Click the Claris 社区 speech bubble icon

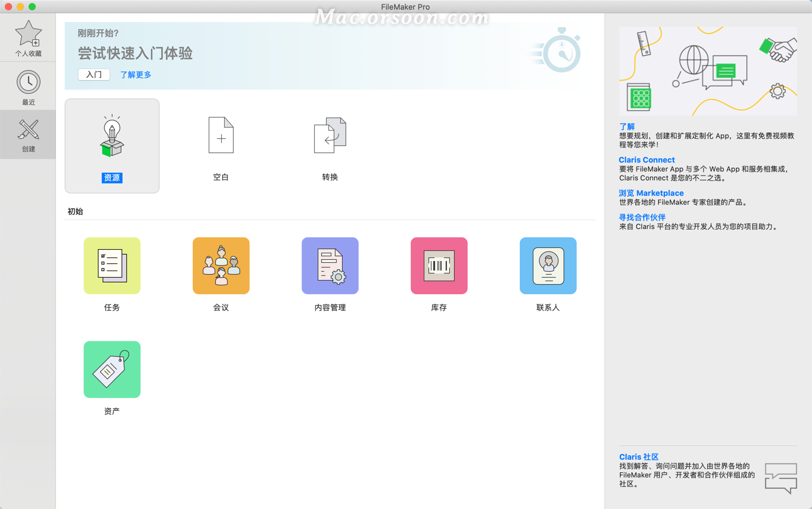[x=781, y=478]
